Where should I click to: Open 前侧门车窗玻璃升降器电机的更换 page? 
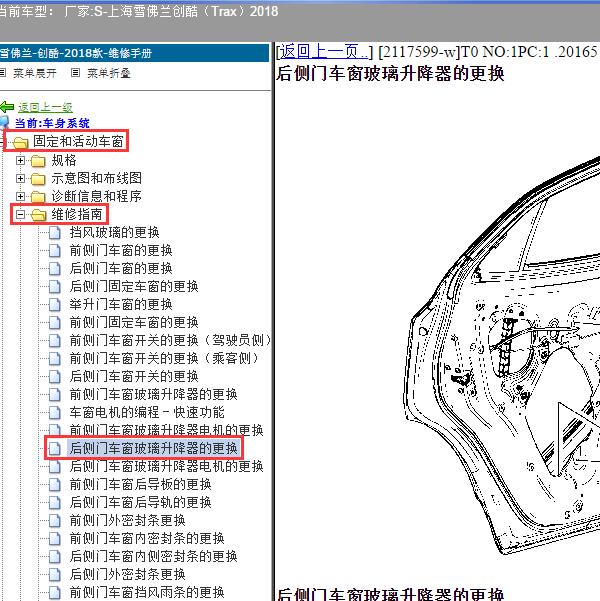click(166, 430)
